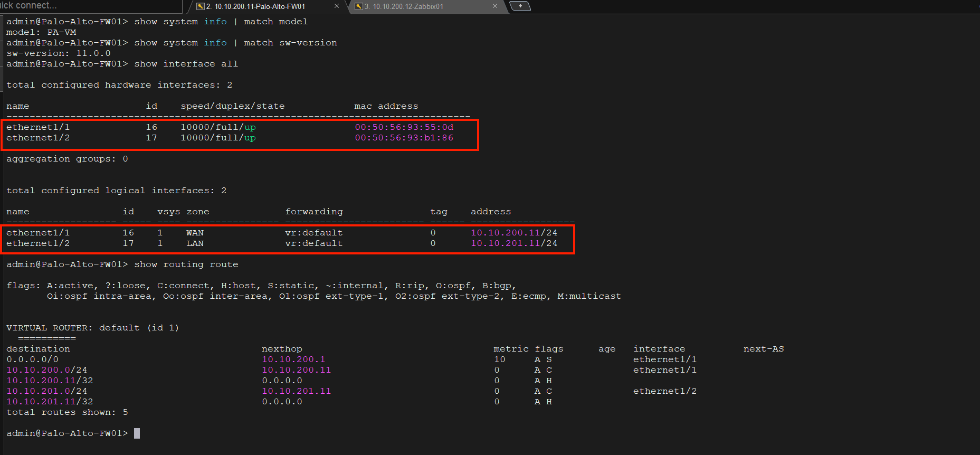Viewport: 980px width, 455px height.
Task: Click the address 10.10.200.11/24 of ethernet1/1
Action: click(514, 233)
